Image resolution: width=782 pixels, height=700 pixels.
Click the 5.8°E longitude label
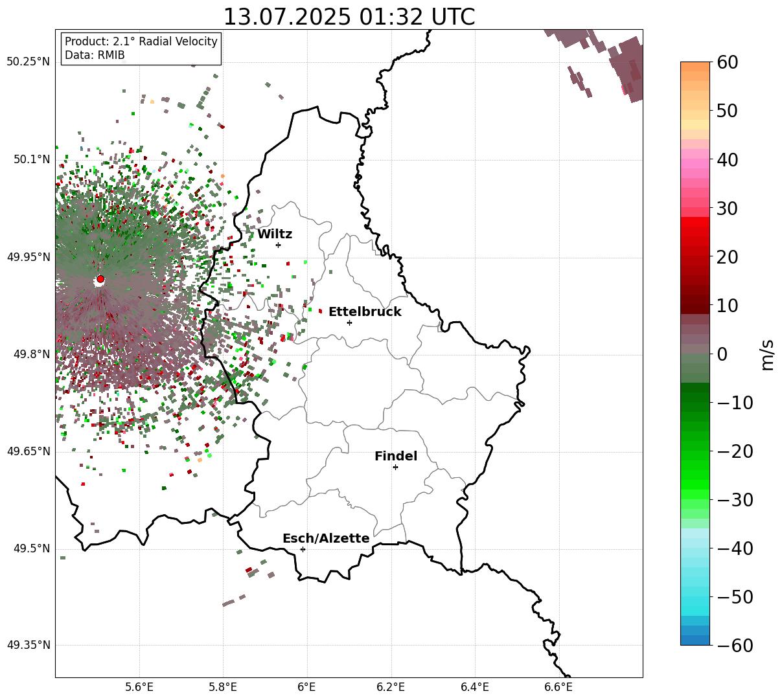[x=224, y=687]
